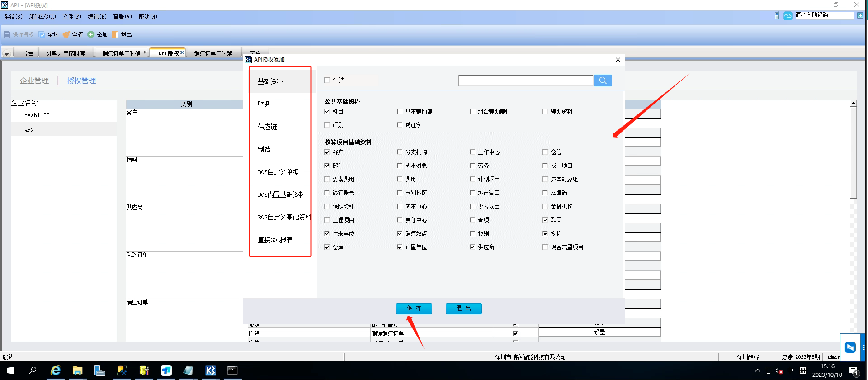Click the 设置 button in 删除销售订单 row
Viewport: 868px width, 380px height.
pyautogui.click(x=599, y=332)
